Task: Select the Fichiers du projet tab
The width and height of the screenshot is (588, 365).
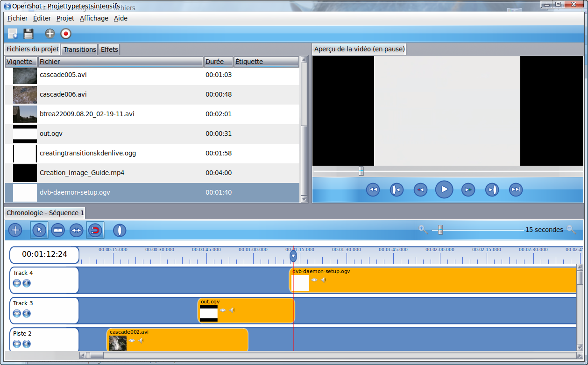Action: (x=32, y=49)
